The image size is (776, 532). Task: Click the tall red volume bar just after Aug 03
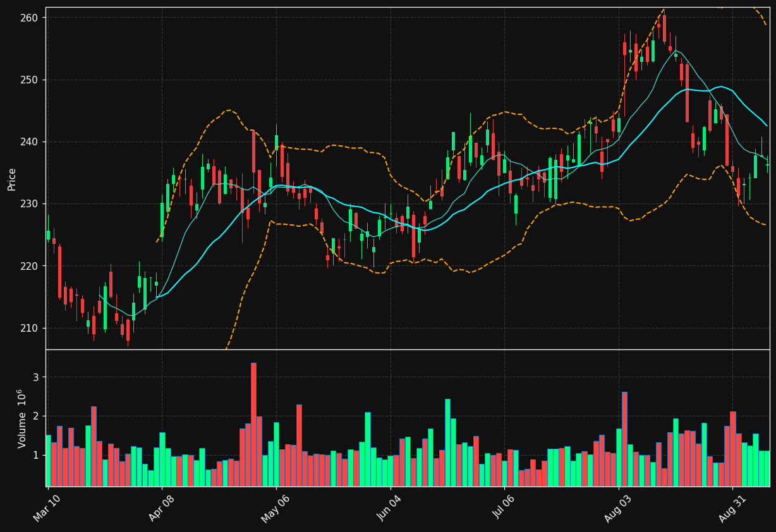(624, 439)
